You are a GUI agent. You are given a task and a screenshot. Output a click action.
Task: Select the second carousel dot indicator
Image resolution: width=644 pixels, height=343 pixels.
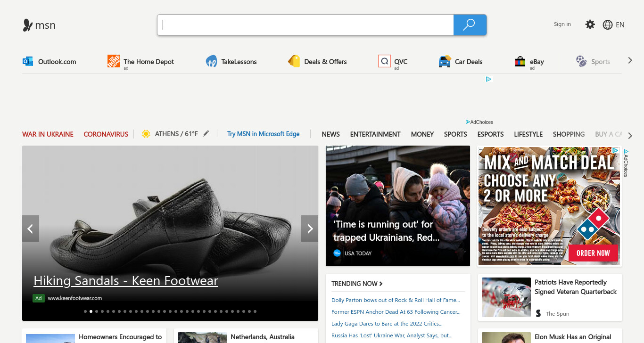click(x=91, y=311)
